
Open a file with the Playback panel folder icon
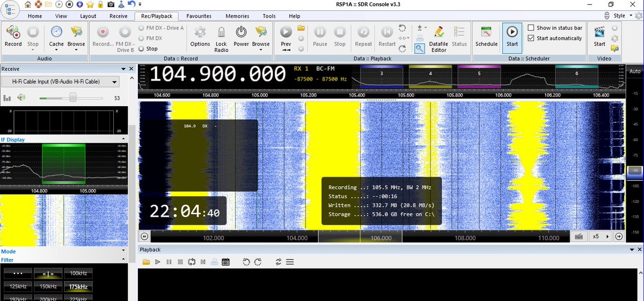pyautogui.click(x=145, y=262)
